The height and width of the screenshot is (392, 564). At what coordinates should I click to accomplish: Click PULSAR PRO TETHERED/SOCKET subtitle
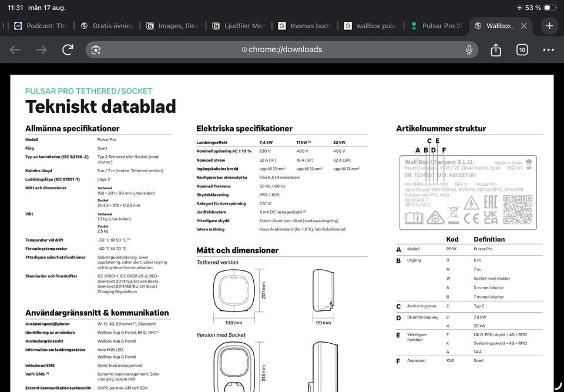coord(89,91)
